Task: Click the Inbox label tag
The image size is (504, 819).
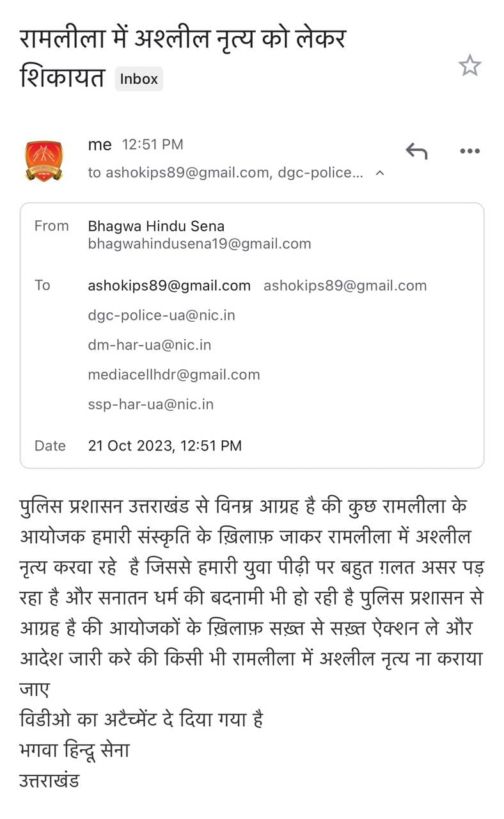Action: click(x=139, y=79)
